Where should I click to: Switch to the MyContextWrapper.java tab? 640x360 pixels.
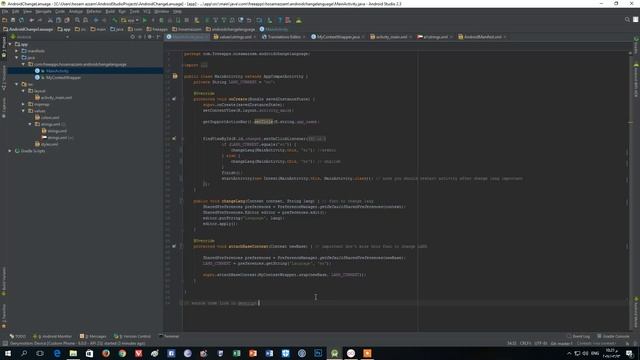coord(338,37)
